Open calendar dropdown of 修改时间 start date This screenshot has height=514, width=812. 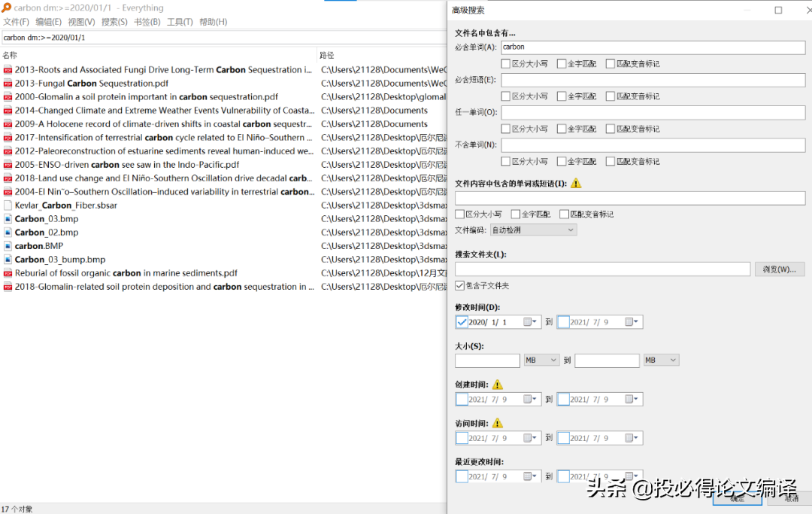click(x=530, y=322)
